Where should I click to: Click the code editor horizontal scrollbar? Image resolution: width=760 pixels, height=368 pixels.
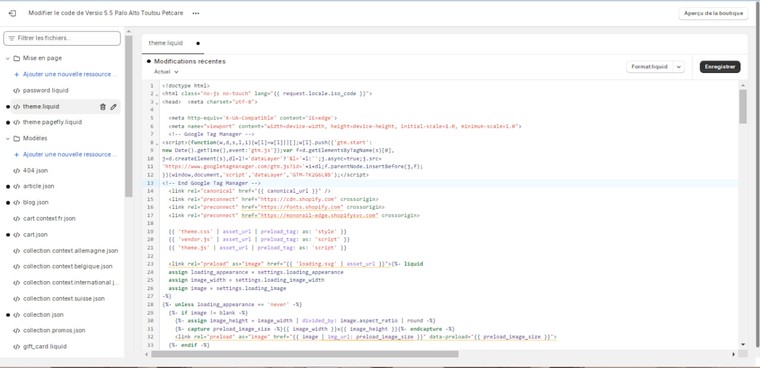(304, 354)
